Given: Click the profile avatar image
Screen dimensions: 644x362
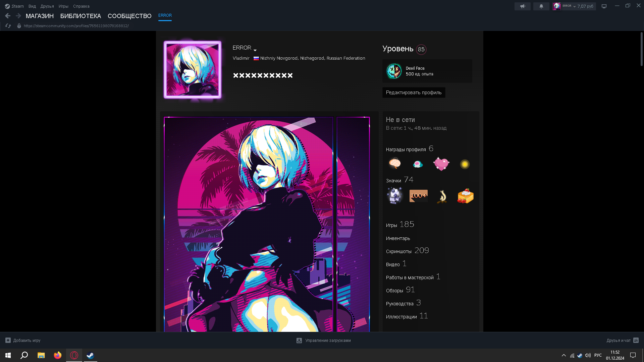Looking at the screenshot, I should click(x=193, y=70).
